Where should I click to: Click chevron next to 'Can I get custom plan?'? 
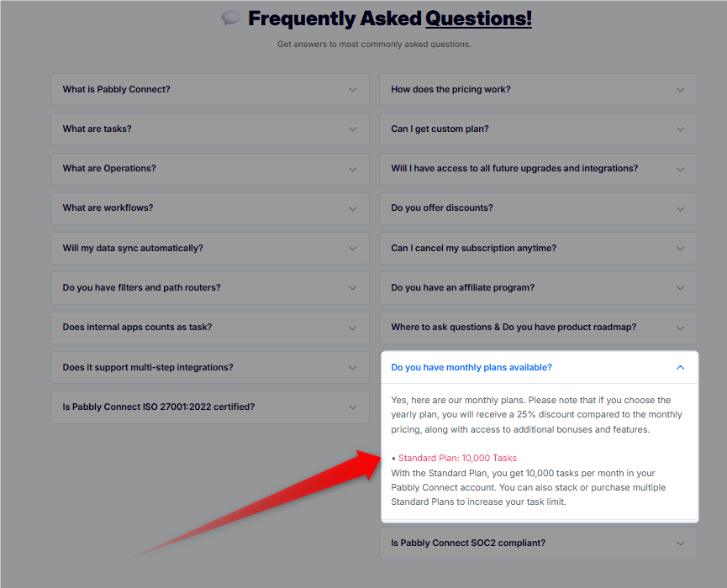point(680,129)
